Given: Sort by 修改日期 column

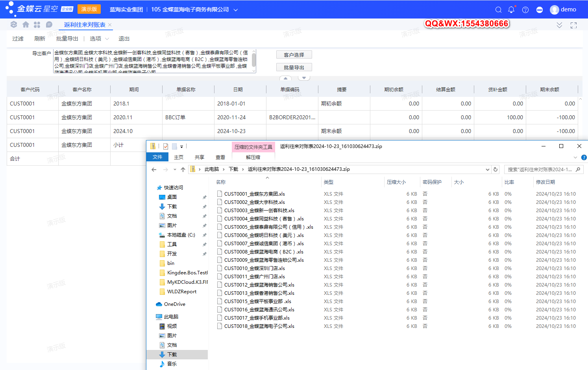Looking at the screenshot, I should coord(545,182).
